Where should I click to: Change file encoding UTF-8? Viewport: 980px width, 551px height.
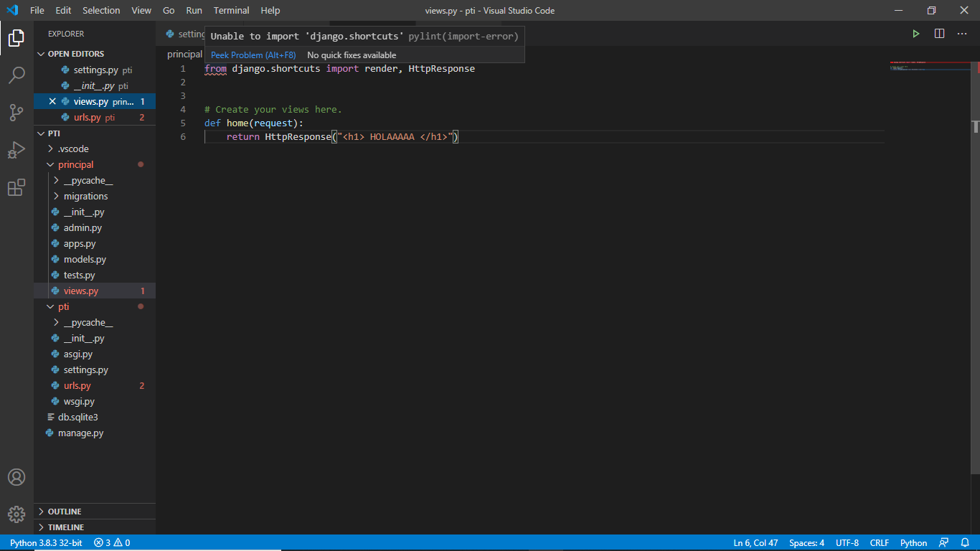click(847, 543)
